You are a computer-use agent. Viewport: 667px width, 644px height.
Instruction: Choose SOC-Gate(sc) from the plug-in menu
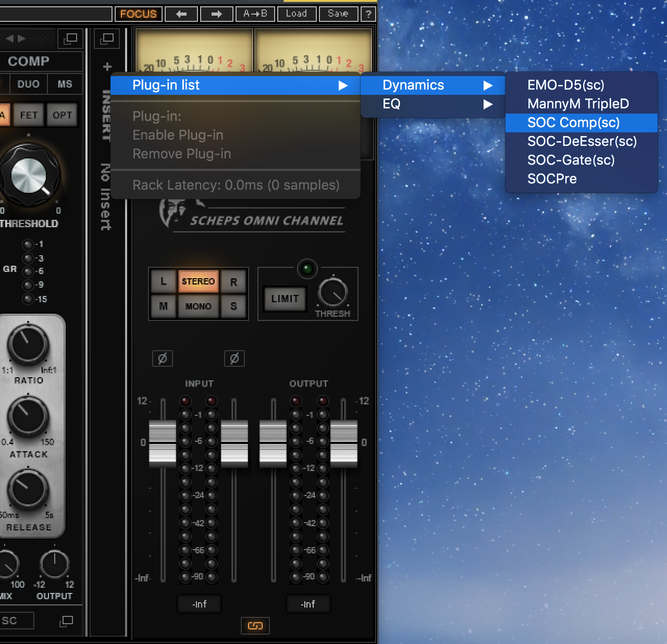point(582,160)
